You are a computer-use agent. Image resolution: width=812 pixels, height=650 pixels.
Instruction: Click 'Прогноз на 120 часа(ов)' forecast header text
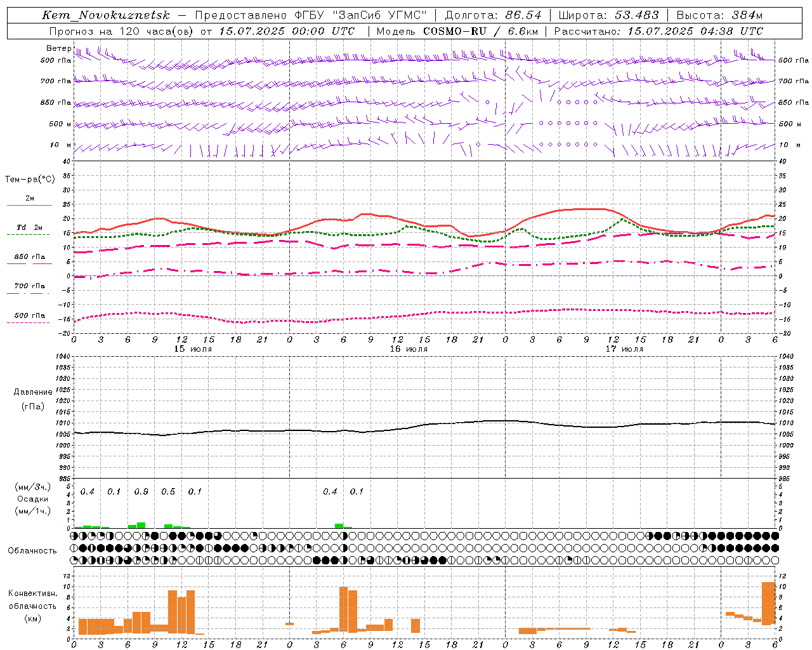[121, 31]
